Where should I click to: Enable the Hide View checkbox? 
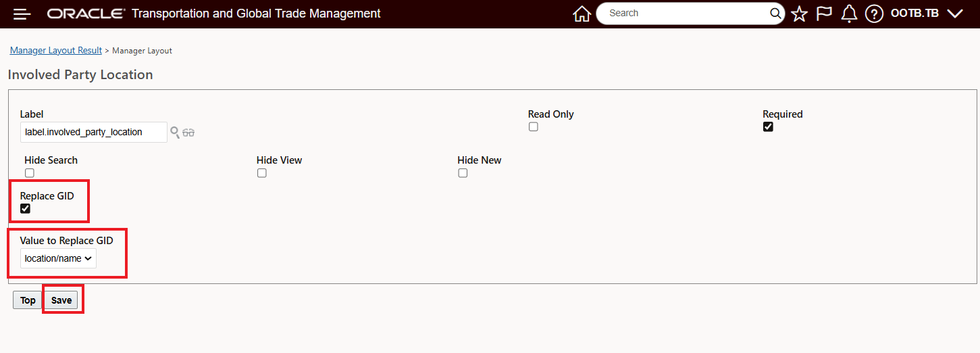262,173
